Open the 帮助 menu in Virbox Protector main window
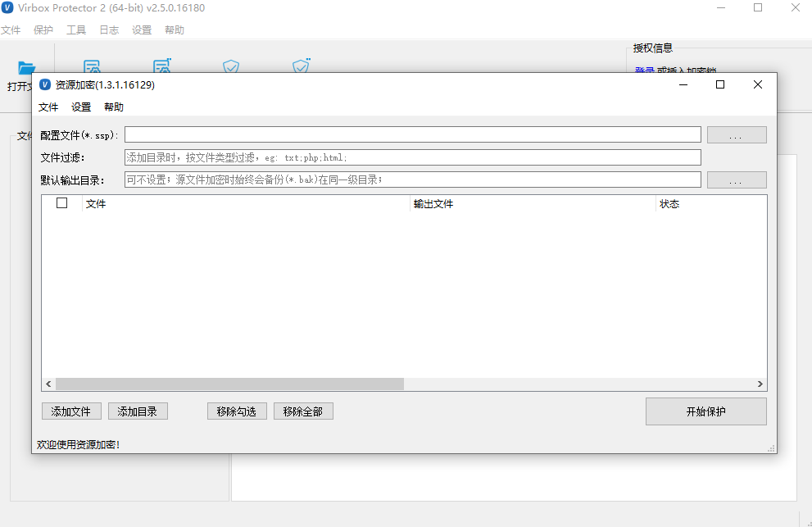This screenshot has height=527, width=812. [175, 30]
